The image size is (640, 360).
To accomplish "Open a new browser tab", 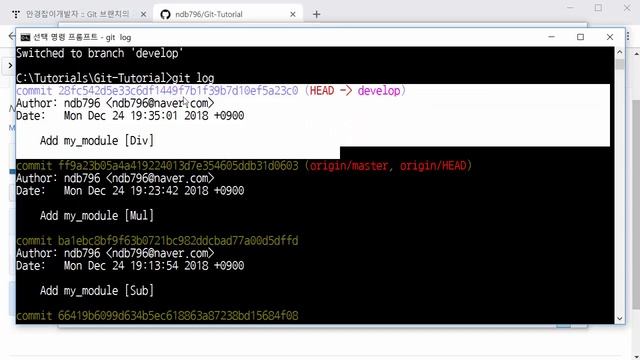I will click(316, 14).
